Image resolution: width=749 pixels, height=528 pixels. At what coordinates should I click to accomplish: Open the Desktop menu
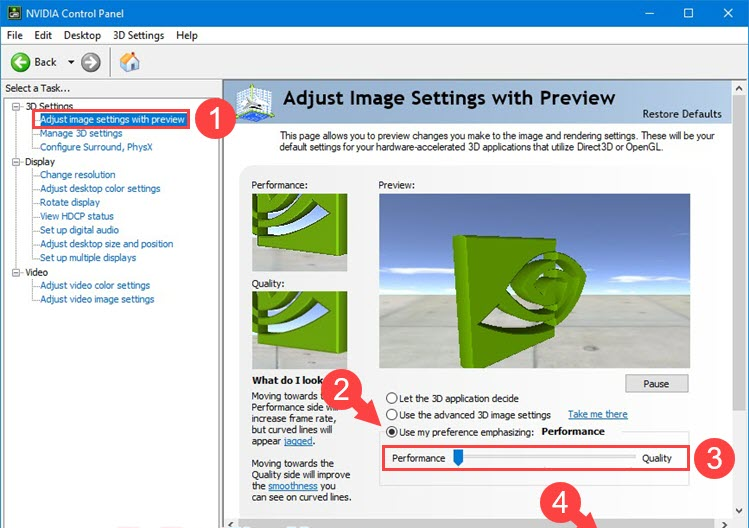[x=82, y=35]
